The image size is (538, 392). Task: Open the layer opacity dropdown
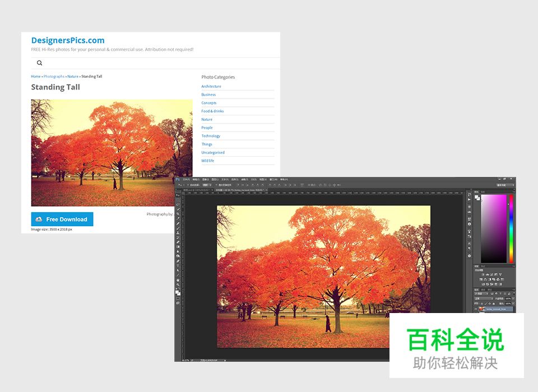(x=508, y=298)
